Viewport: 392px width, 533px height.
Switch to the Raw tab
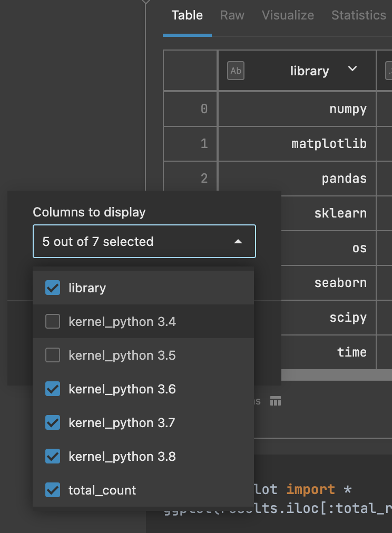tap(232, 15)
